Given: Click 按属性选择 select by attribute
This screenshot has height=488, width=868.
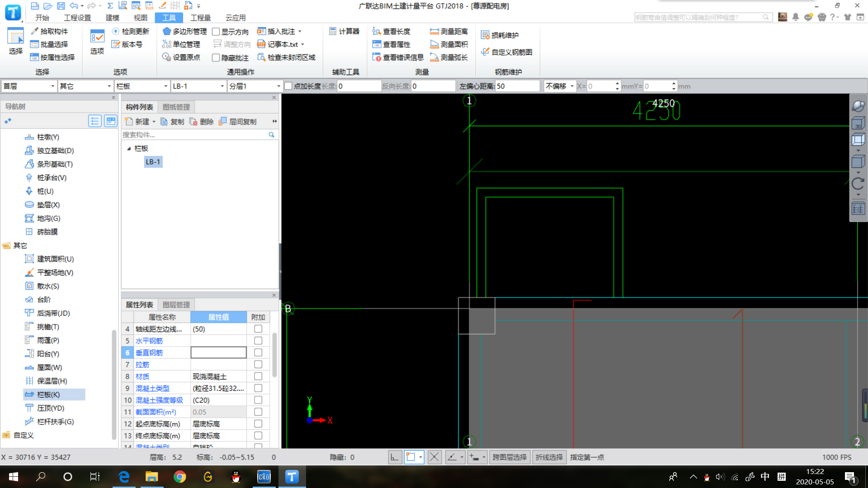Looking at the screenshot, I should pos(52,57).
